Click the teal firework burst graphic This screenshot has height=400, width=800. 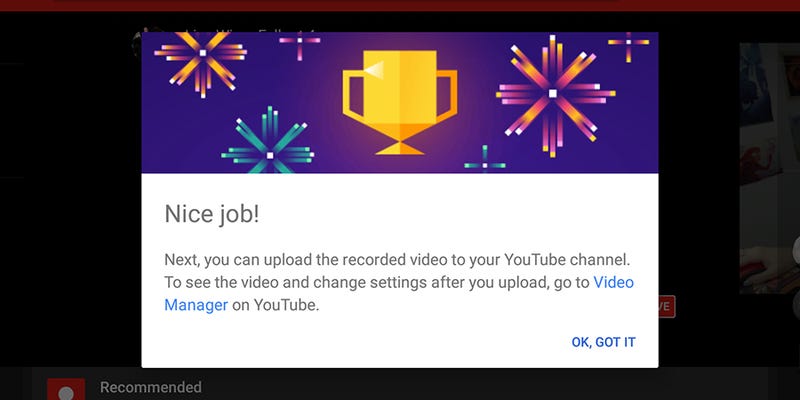[x=268, y=142]
